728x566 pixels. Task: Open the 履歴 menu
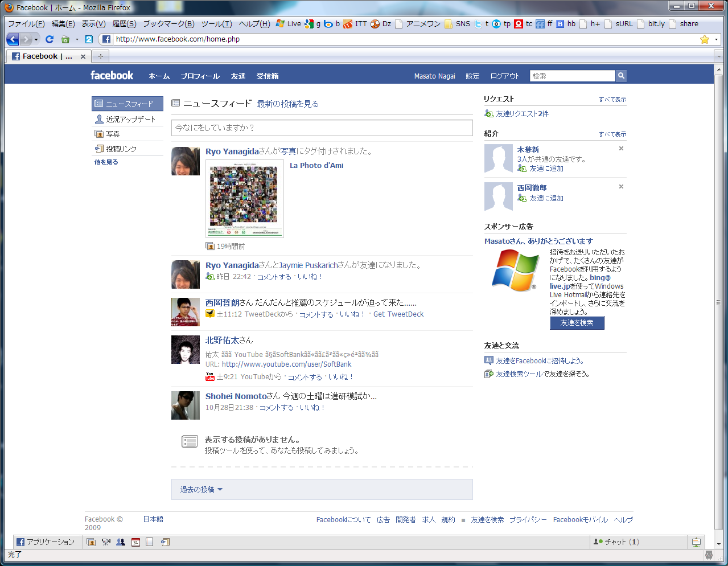pos(124,24)
